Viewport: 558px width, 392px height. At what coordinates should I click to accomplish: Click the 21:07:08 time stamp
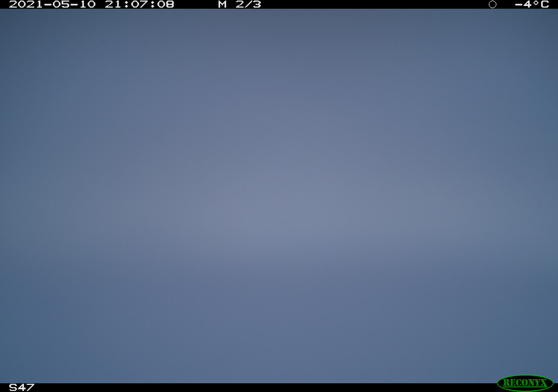[139, 4]
